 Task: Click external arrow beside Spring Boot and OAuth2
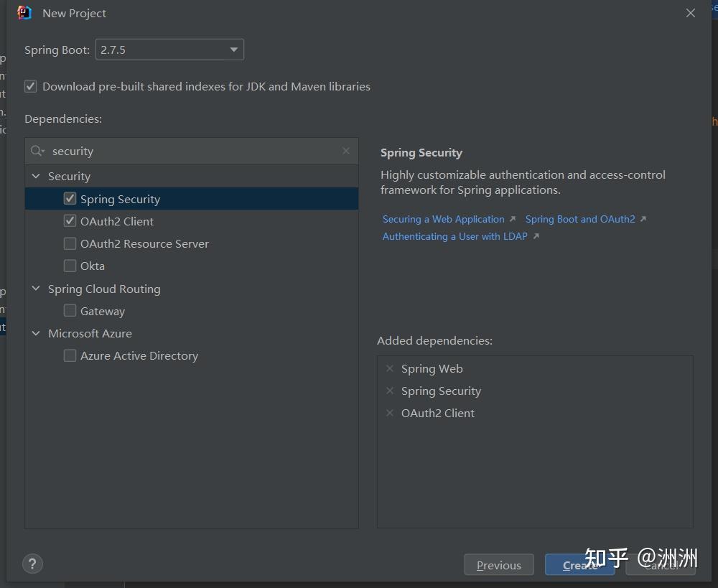coord(643,219)
